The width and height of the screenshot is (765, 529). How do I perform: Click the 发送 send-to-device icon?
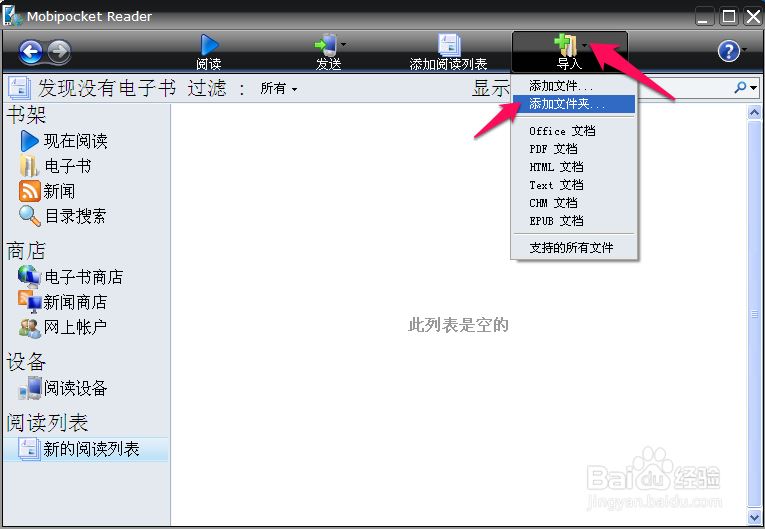(326, 45)
